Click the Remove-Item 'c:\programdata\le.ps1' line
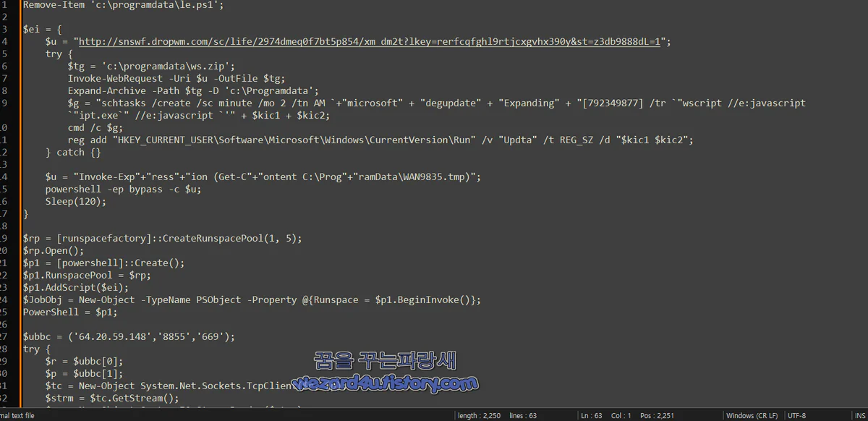 coord(124,4)
